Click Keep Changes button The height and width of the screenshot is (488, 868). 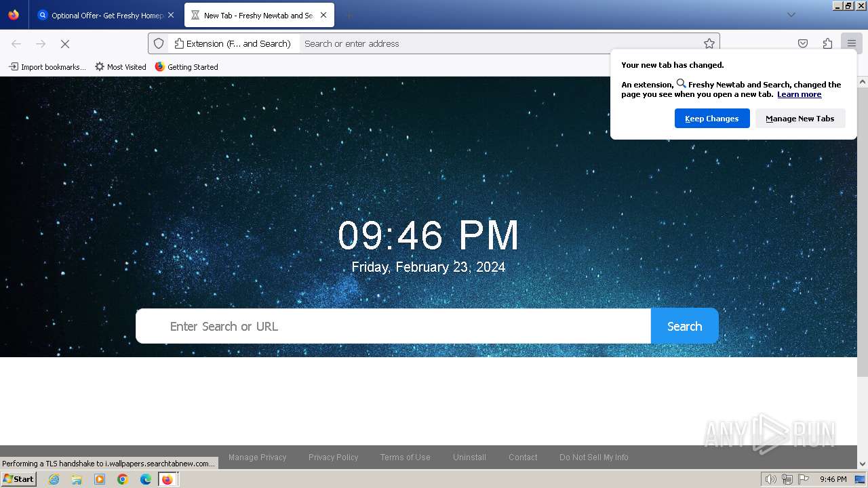coord(712,118)
